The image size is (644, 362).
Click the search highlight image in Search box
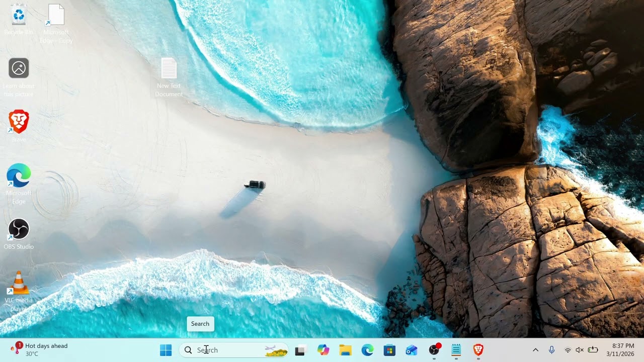[x=276, y=350]
